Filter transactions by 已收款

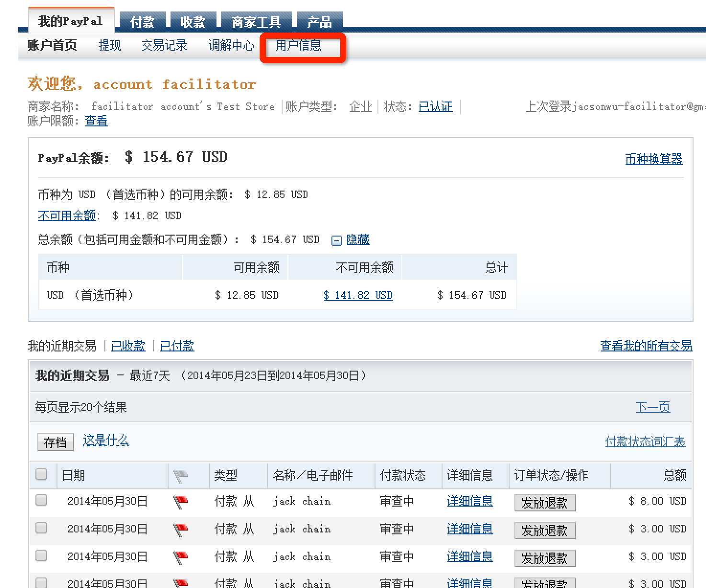point(128,346)
